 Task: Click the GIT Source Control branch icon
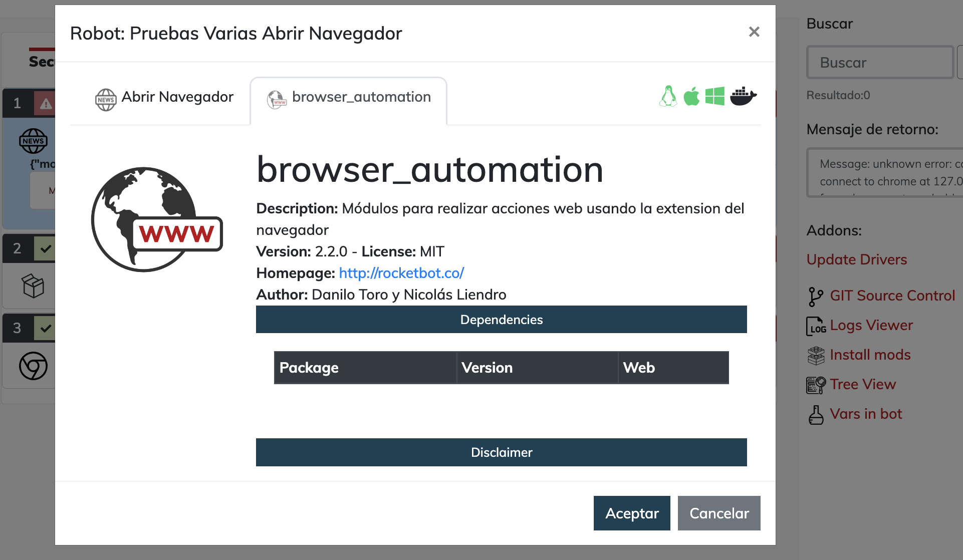point(815,297)
